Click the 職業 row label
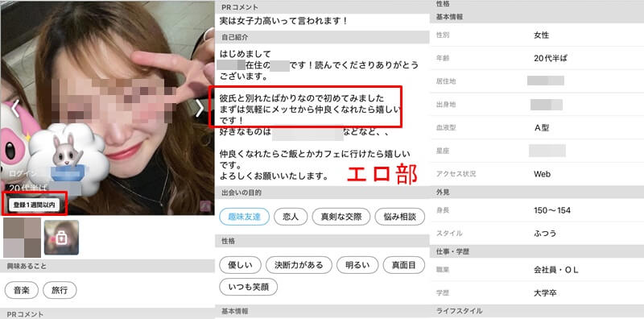The width and height of the screenshot is (644, 319). (443, 270)
